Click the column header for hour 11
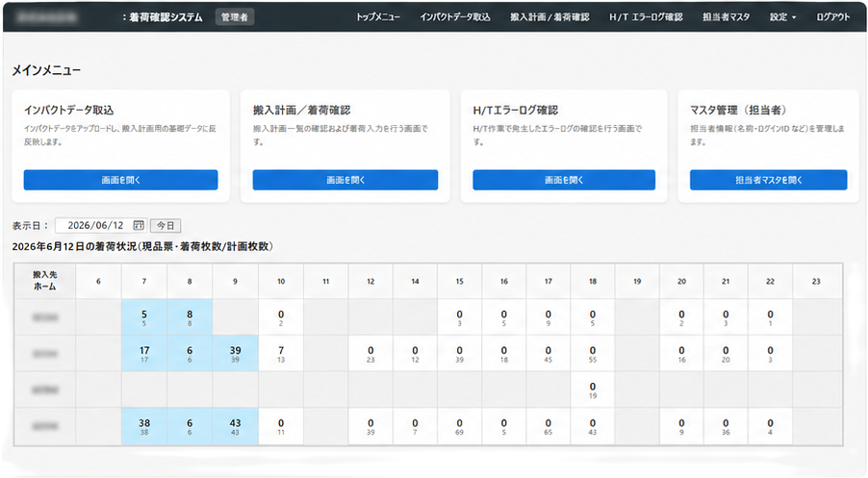The width and height of the screenshot is (868, 478). [326, 281]
